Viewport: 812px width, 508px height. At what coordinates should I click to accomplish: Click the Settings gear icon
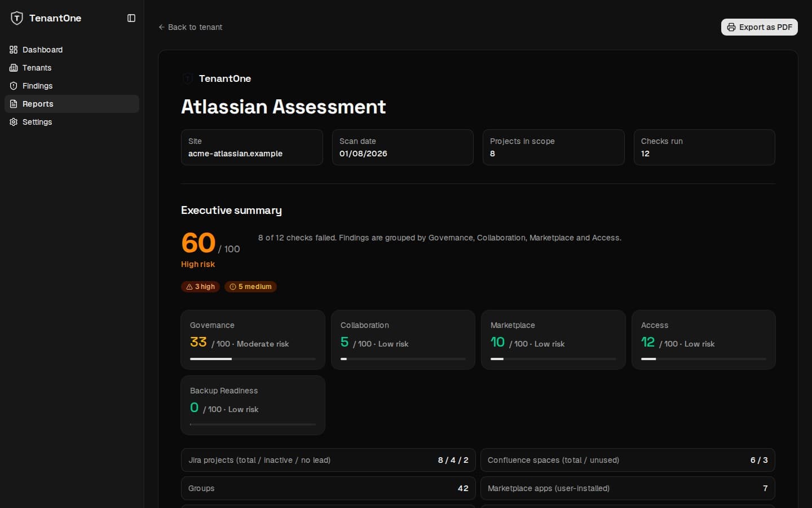pos(14,122)
